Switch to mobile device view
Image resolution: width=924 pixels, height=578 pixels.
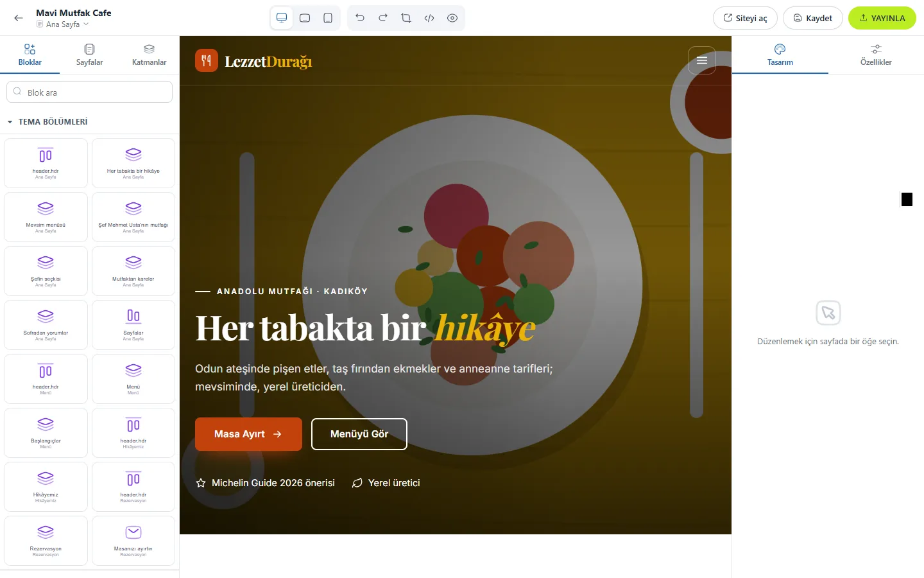coord(328,18)
